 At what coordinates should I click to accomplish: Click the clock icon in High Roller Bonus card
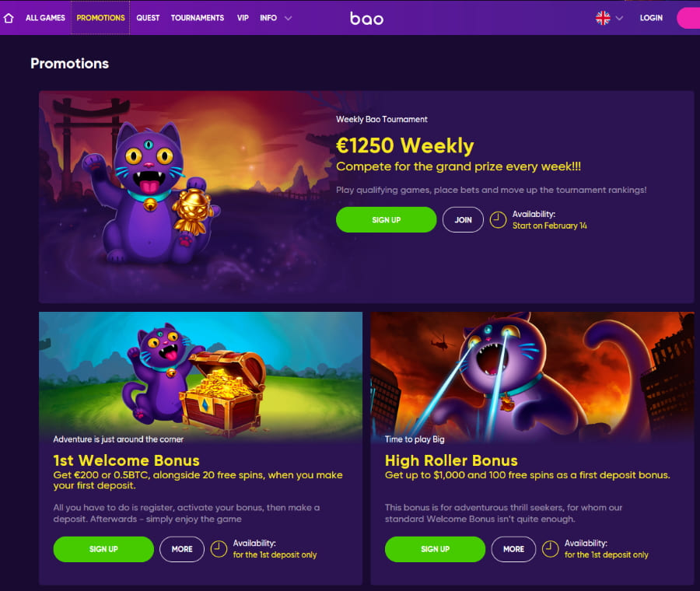550,549
